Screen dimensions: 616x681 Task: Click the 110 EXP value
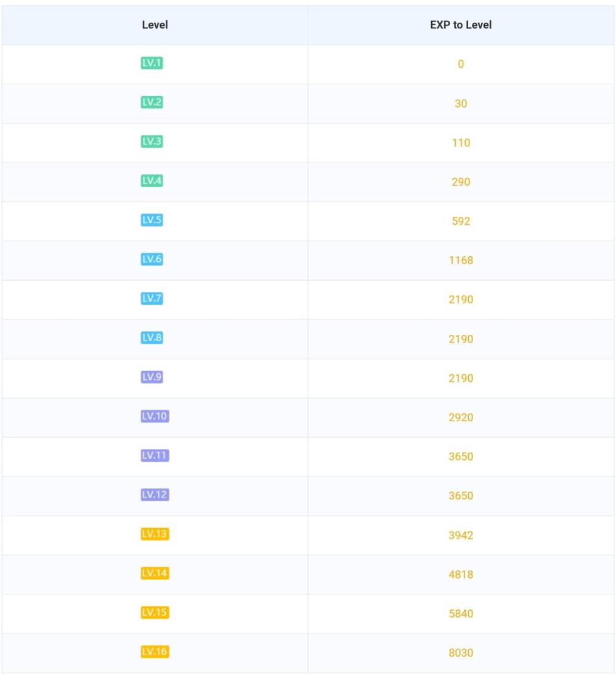coord(461,143)
